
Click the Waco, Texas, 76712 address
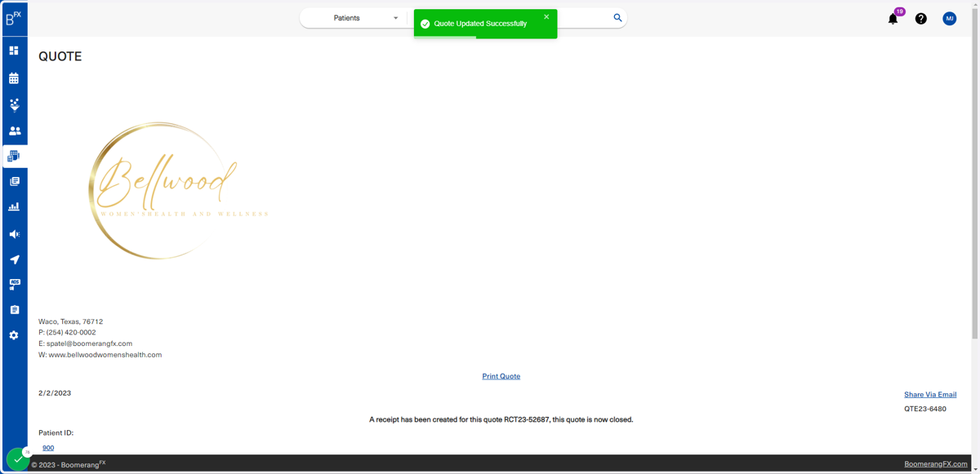coord(70,321)
